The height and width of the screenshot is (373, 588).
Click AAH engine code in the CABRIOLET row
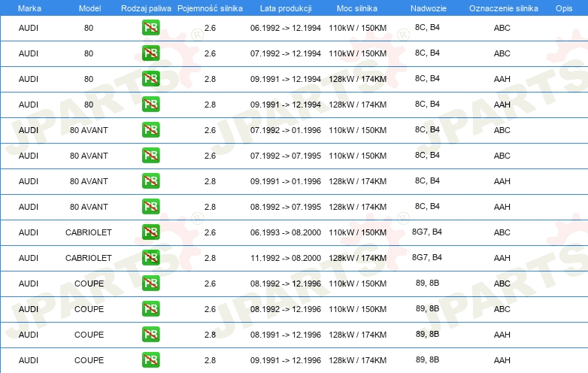click(x=502, y=258)
